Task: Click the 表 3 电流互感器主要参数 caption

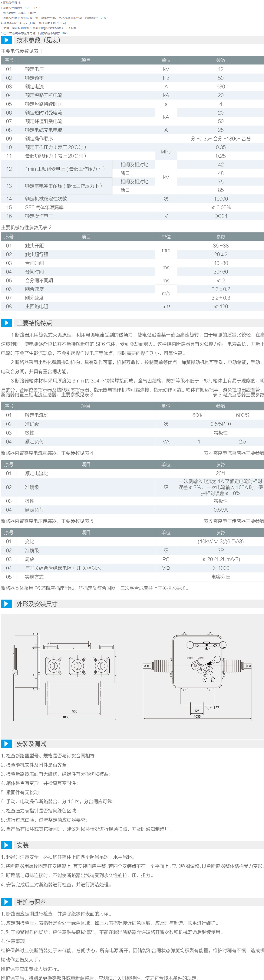Action: tap(239, 395)
